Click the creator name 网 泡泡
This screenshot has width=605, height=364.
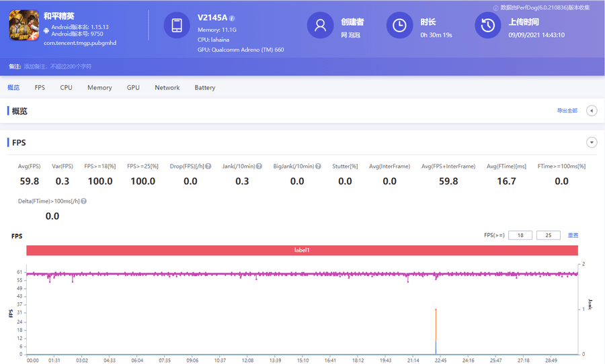click(x=350, y=35)
